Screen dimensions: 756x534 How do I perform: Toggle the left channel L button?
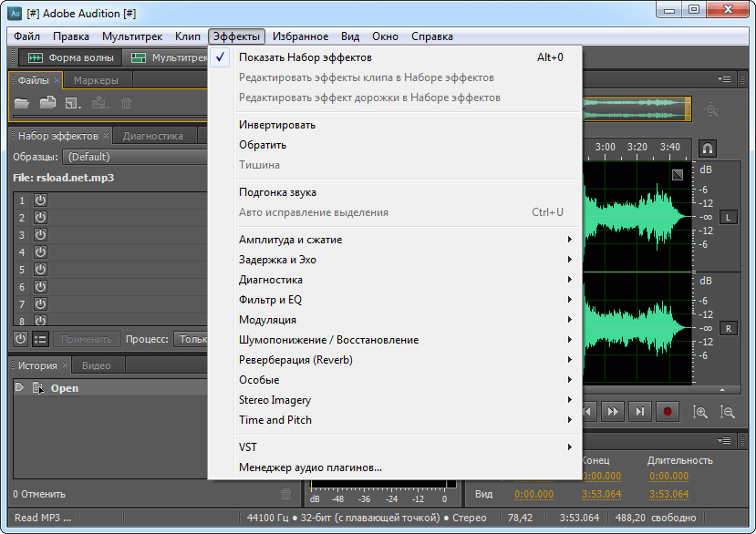tap(728, 218)
